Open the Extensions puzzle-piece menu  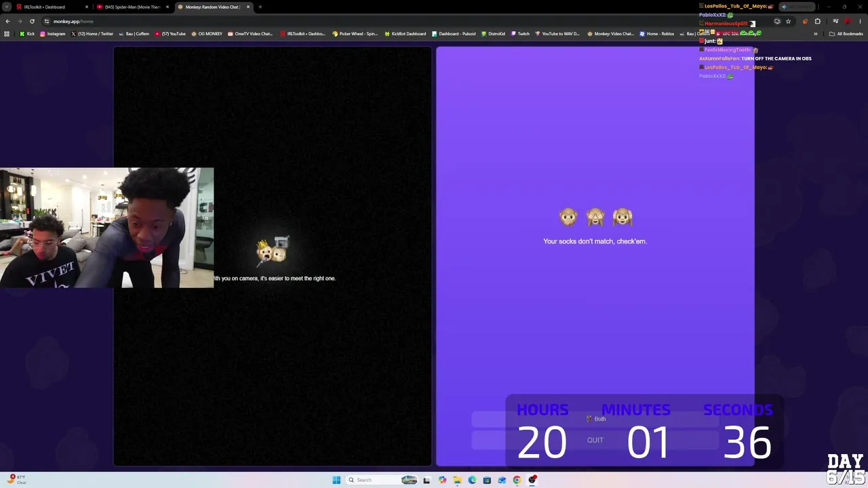[x=817, y=21]
